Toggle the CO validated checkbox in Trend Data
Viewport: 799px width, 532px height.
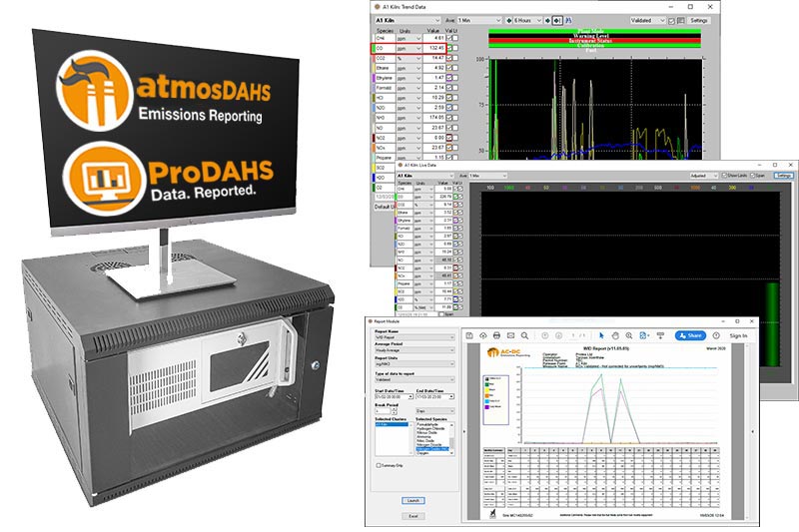click(449, 48)
